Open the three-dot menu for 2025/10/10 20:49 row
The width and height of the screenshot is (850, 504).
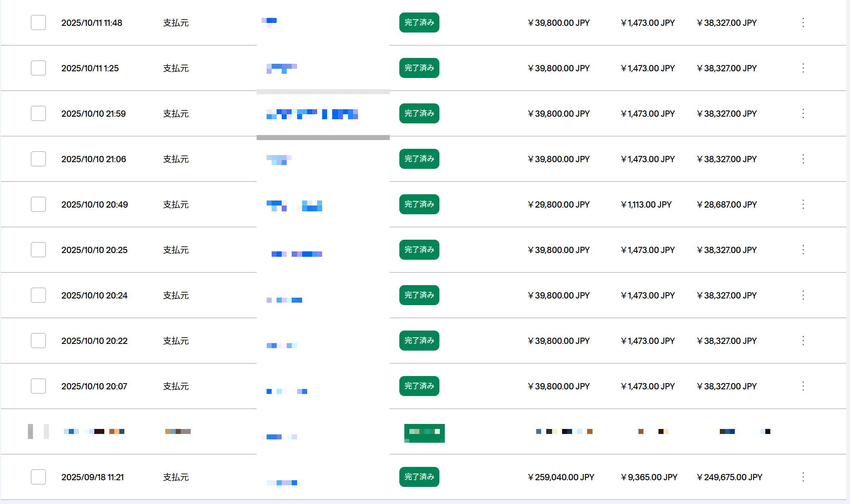tap(803, 204)
